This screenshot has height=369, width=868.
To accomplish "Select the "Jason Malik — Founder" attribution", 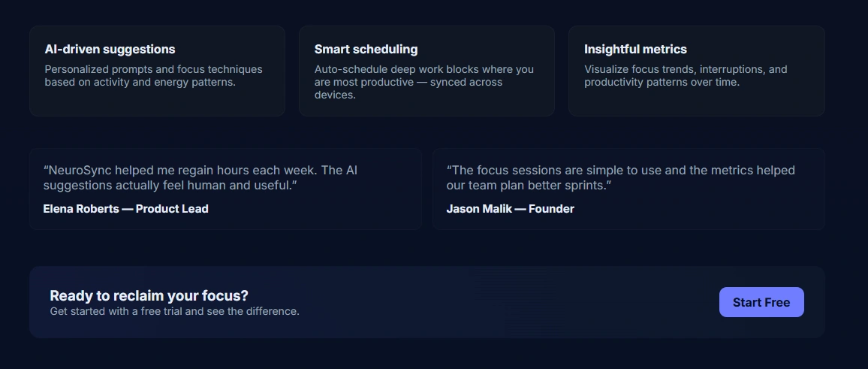I will point(510,209).
